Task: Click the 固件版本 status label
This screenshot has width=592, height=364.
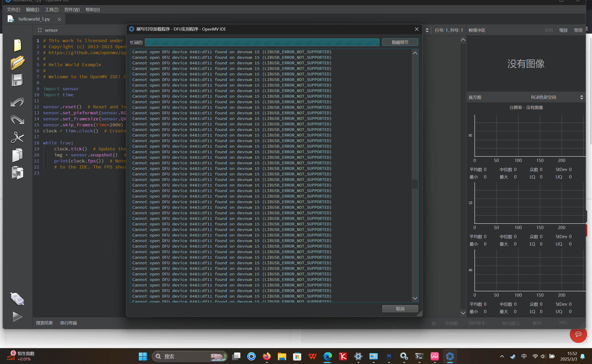Action: (x=478, y=323)
